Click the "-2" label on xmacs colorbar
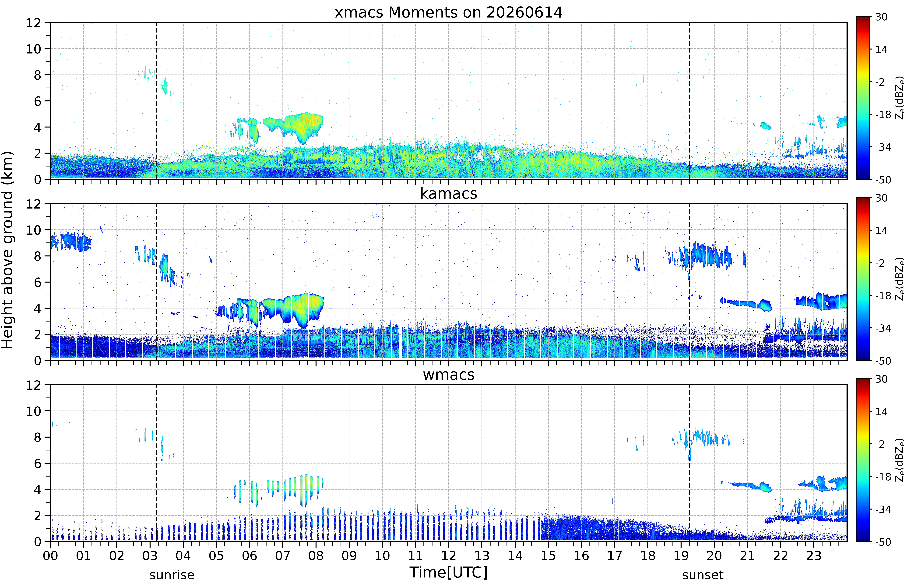 (880, 82)
